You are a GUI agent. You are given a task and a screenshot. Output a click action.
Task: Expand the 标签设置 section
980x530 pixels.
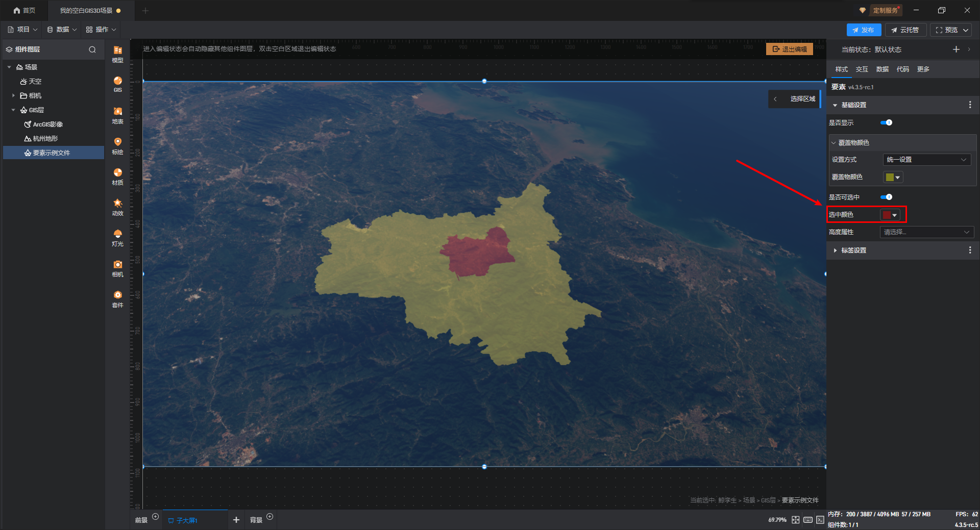[x=853, y=250]
